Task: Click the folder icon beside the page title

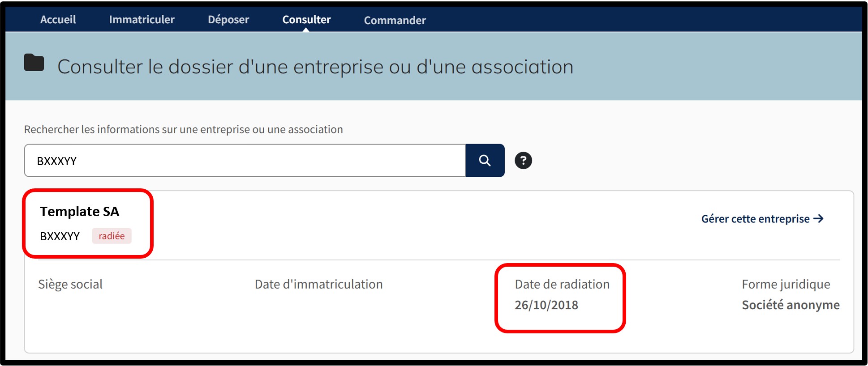Action: 34,63
